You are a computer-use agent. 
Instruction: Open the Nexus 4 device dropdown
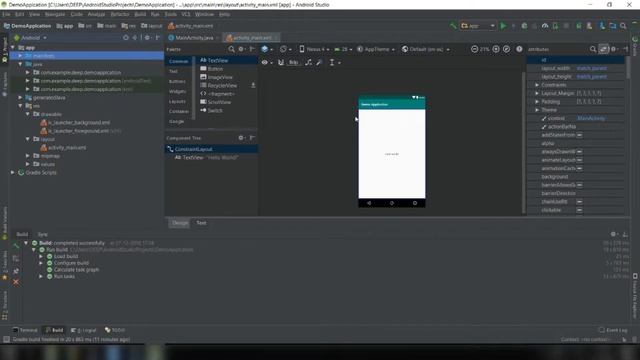314,49
